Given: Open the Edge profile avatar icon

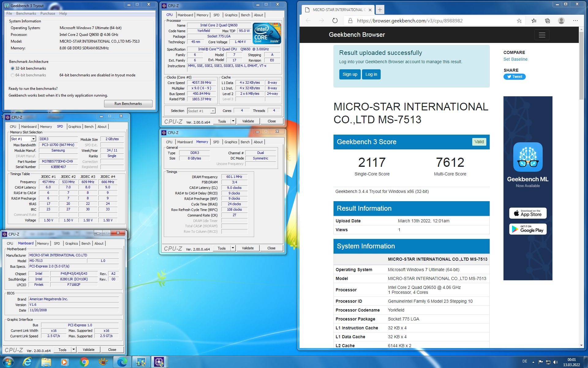Looking at the screenshot, I should coord(561,21).
